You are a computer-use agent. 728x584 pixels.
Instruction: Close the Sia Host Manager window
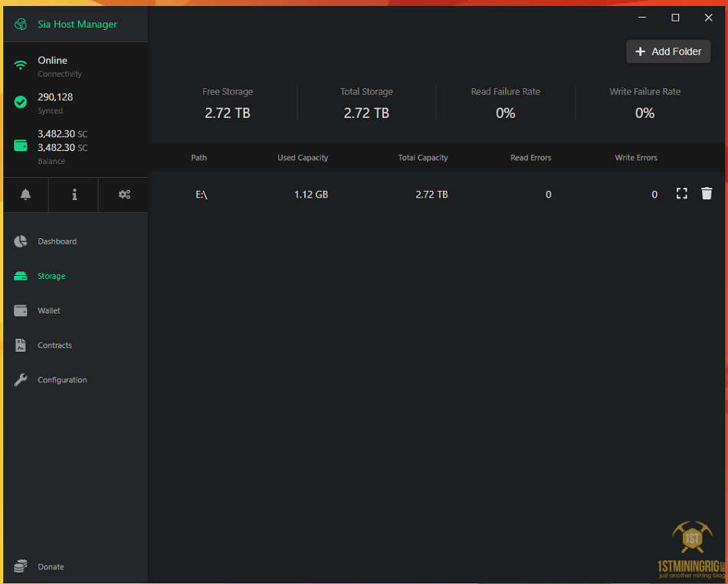(x=709, y=17)
